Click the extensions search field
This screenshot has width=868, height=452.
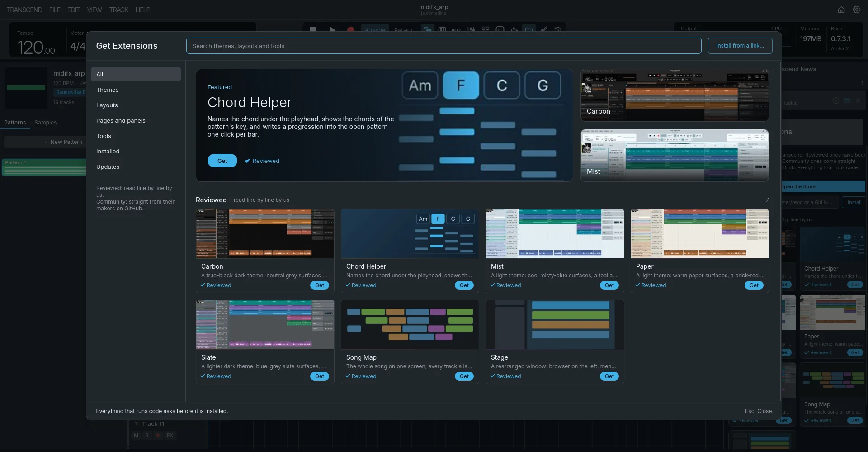(443, 46)
